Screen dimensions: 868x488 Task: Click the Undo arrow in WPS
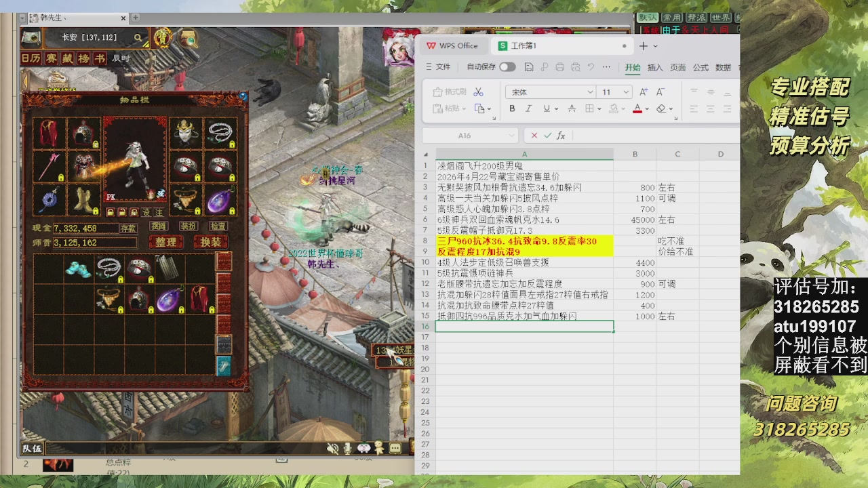point(591,67)
